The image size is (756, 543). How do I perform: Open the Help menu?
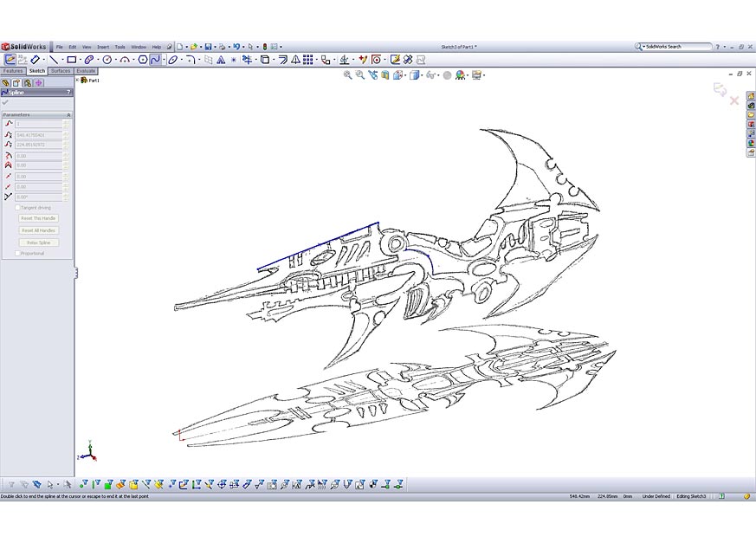(156, 48)
